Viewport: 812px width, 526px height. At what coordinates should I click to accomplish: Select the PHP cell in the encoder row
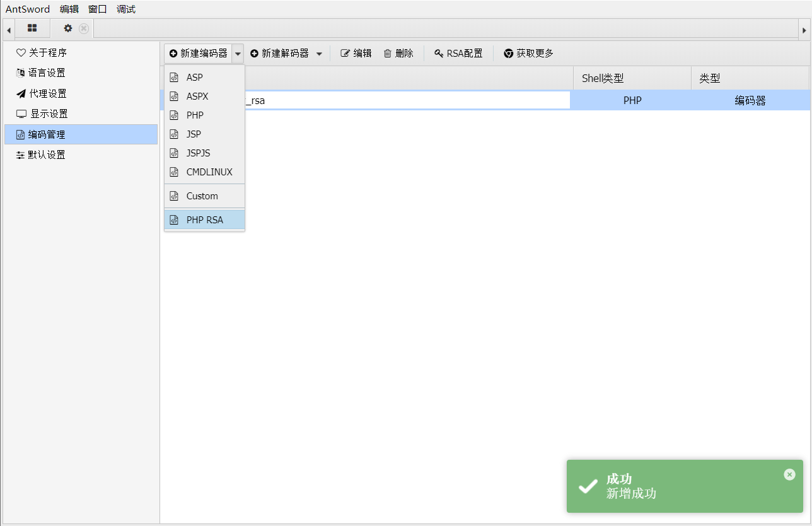(x=632, y=100)
